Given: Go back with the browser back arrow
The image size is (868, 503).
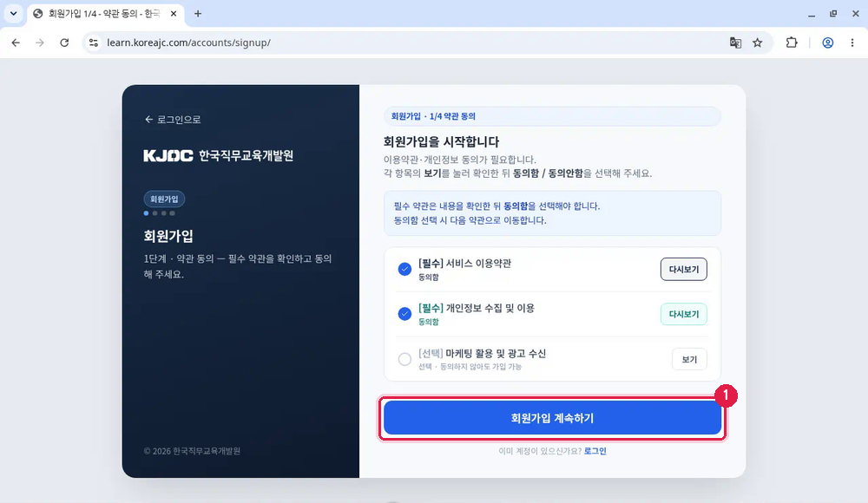Looking at the screenshot, I should [16, 42].
